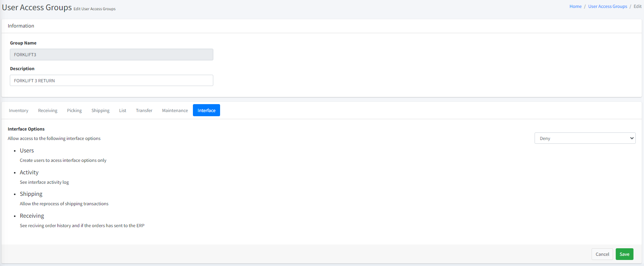
Task: Open the List tab
Action: (x=123, y=111)
